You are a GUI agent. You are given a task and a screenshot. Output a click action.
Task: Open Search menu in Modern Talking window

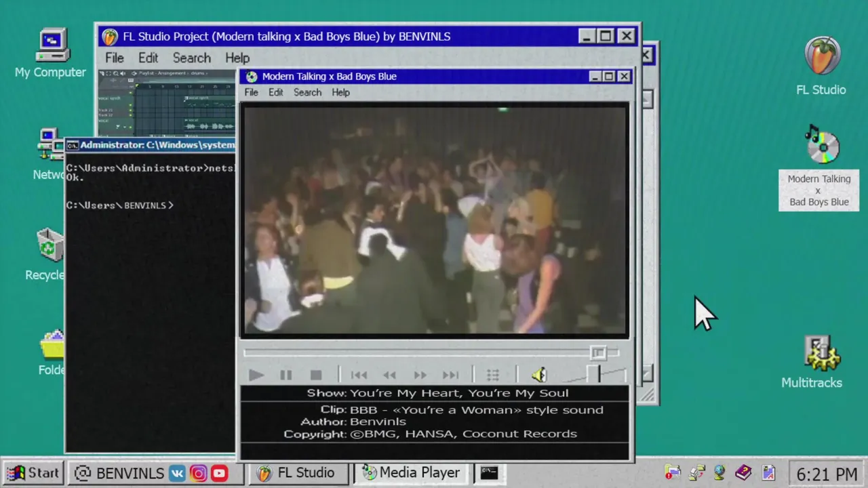307,92
